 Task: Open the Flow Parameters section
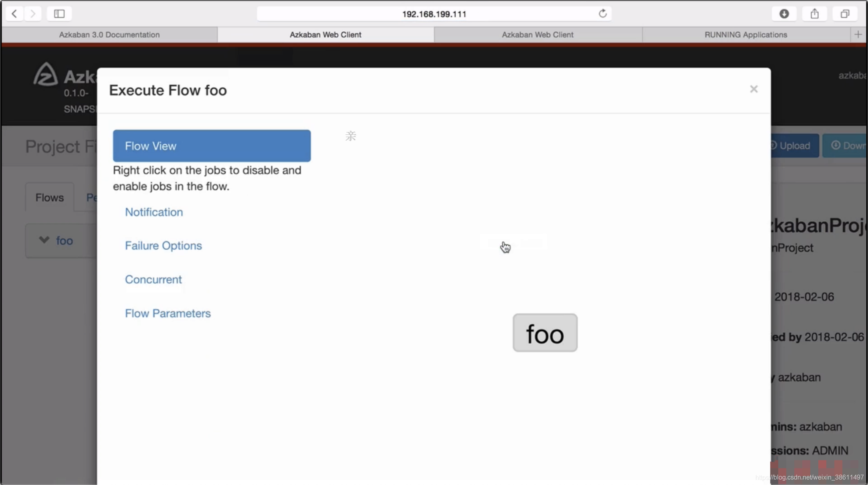(x=168, y=313)
